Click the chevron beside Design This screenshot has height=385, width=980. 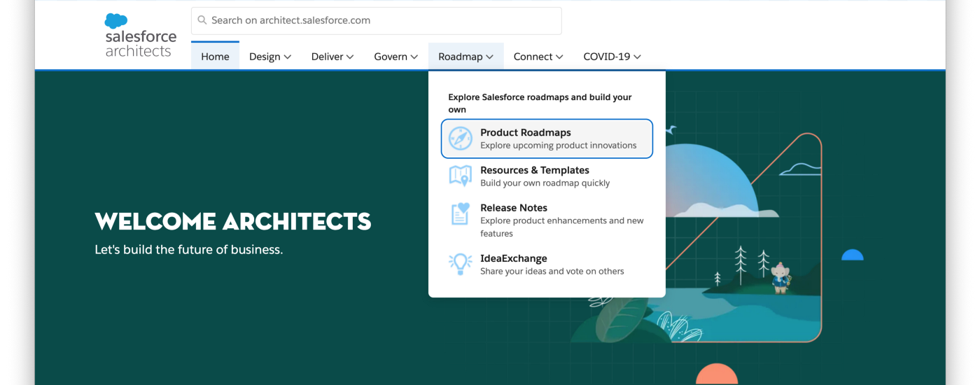pos(288,57)
